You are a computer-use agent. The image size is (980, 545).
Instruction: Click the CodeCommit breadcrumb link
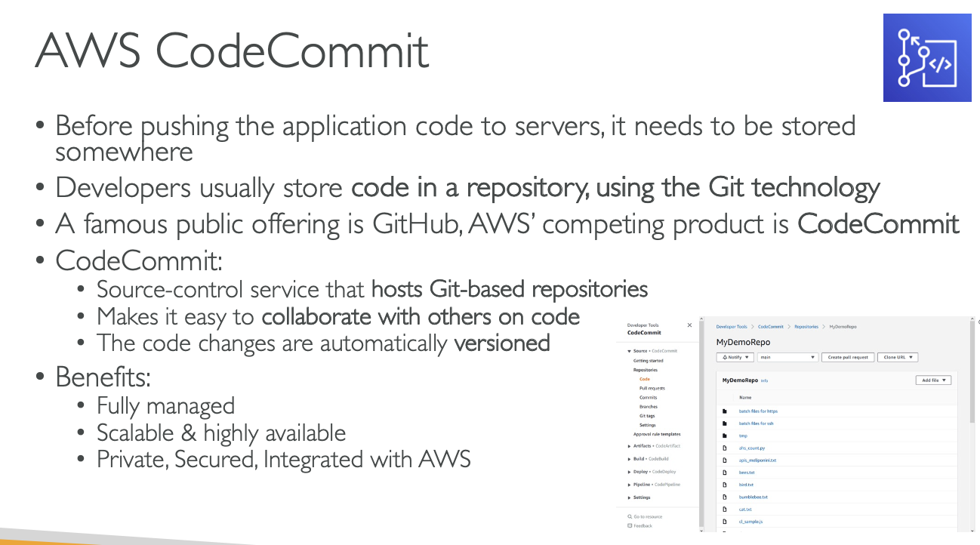tap(770, 327)
